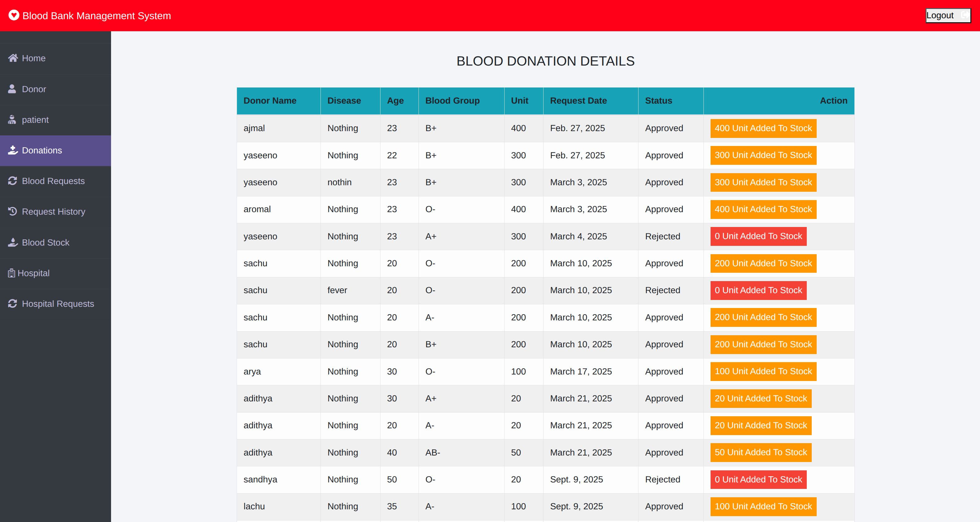The height and width of the screenshot is (522, 980).
Task: Click 200 Unit Added button for sachu A-
Action: pyautogui.click(x=763, y=317)
